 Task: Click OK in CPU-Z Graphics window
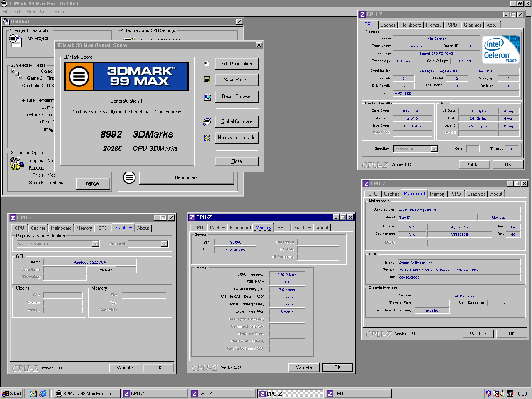click(158, 368)
